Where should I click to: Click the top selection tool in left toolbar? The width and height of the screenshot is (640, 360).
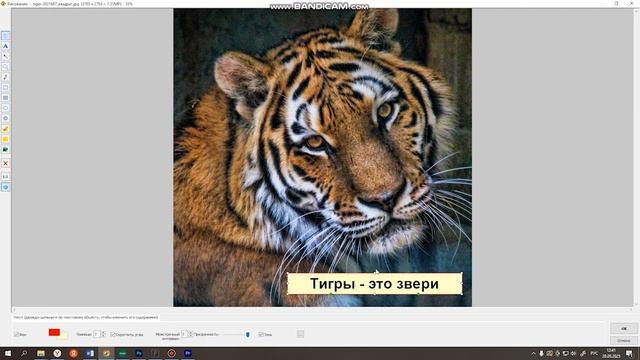[x=5, y=36]
